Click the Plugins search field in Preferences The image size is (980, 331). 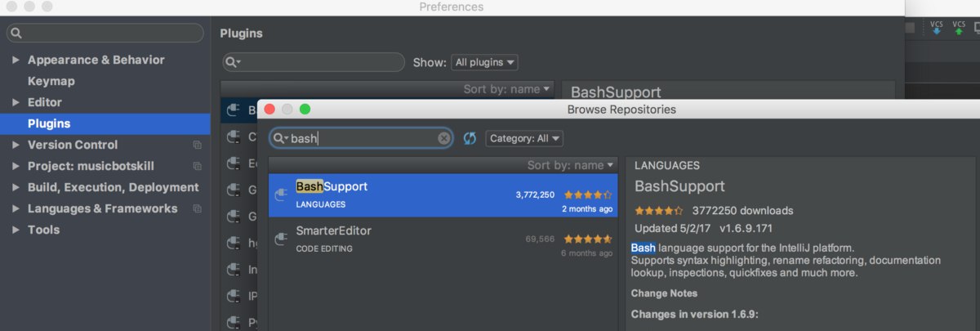(314, 62)
